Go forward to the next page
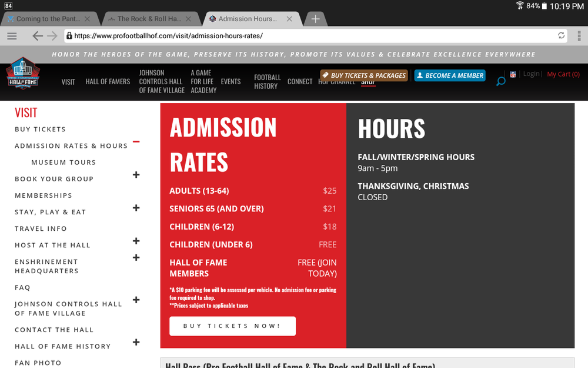588x368 pixels. tap(52, 36)
